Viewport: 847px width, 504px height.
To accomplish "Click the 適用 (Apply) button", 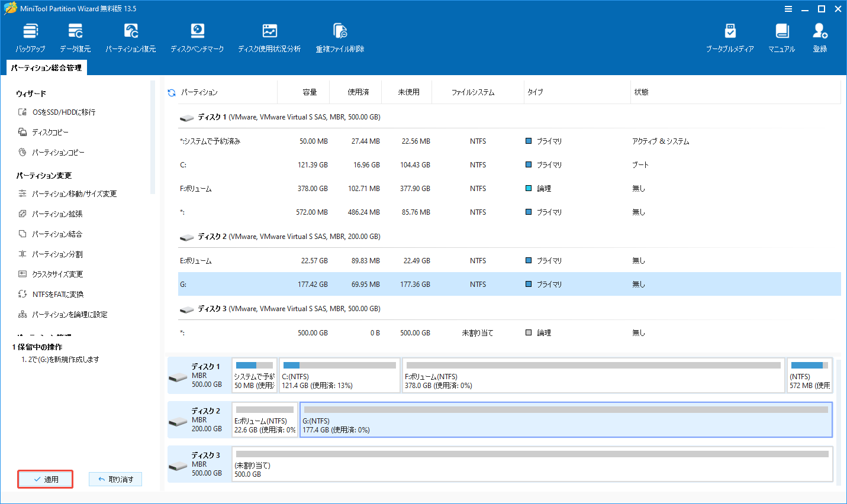I will pos(45,479).
